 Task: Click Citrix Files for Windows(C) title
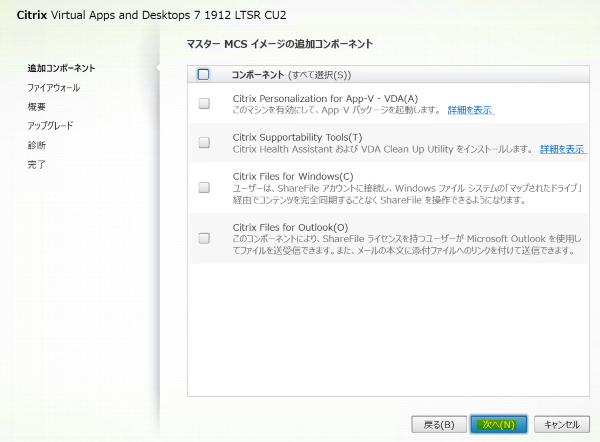(x=293, y=176)
